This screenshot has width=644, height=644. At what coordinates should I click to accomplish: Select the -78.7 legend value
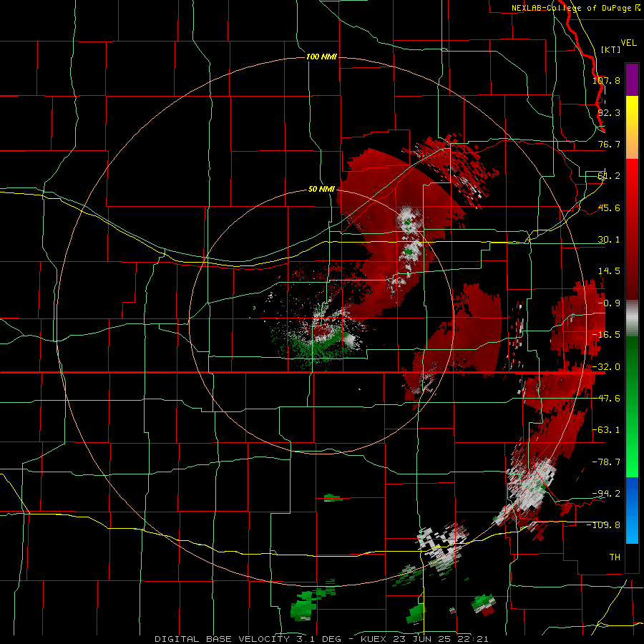coord(606,462)
